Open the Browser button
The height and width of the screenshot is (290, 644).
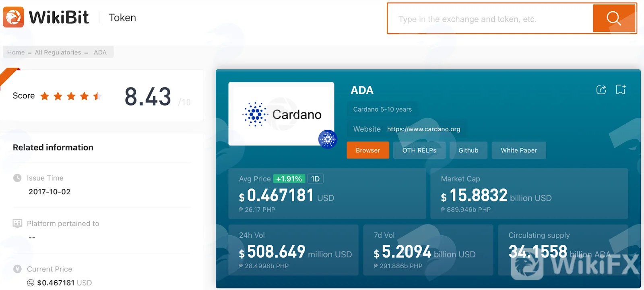point(368,150)
